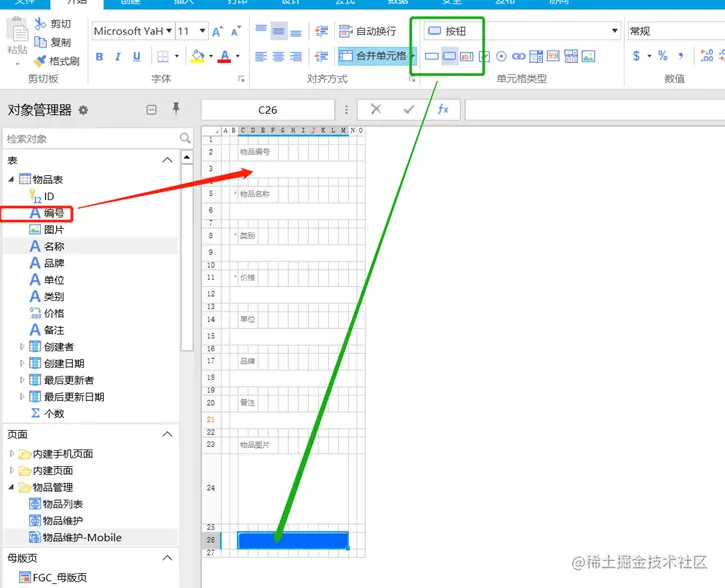Collapse the 物品表 table tree node
This screenshot has height=588, width=725.
tap(11, 179)
